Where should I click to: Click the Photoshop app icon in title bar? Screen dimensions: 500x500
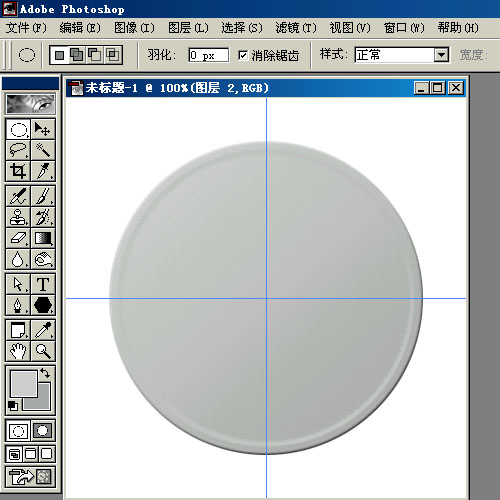click(x=10, y=9)
